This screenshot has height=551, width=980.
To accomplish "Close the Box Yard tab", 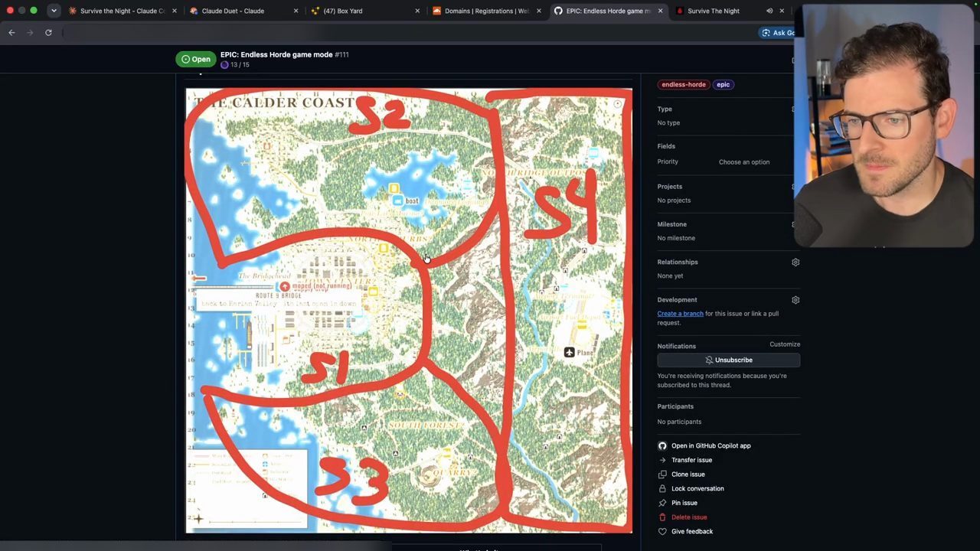I will 417,11.
